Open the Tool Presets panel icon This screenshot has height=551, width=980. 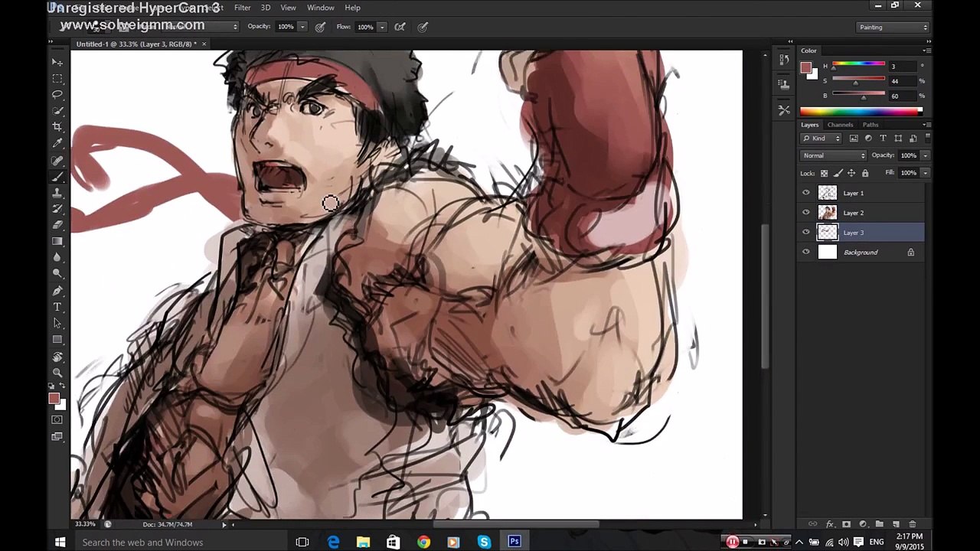coord(784,110)
